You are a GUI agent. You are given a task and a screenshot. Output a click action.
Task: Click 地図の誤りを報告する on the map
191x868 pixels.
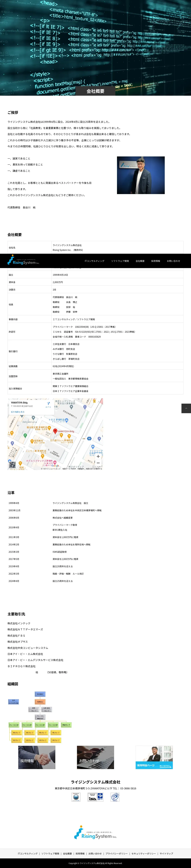click(94, 469)
